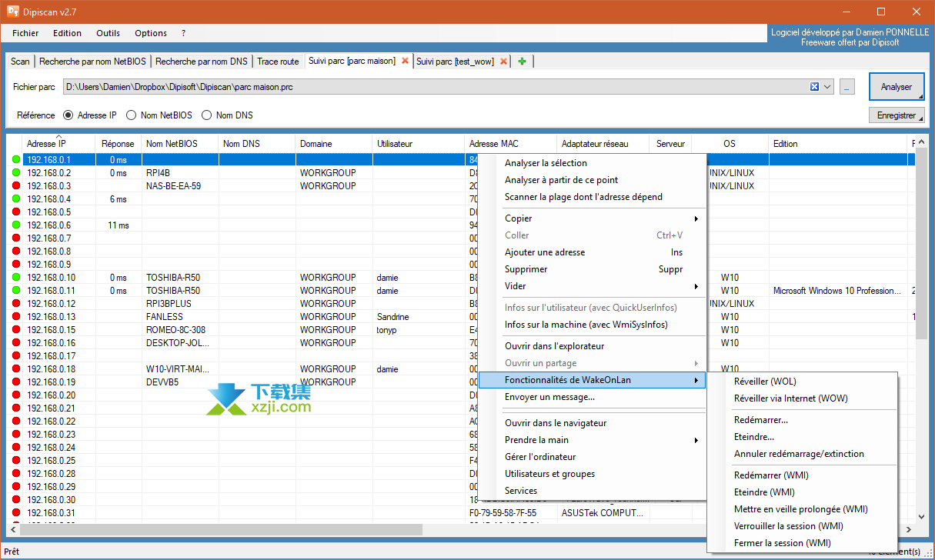Open the Edition menu
Viewport: 935px width, 560px height.
tap(67, 33)
